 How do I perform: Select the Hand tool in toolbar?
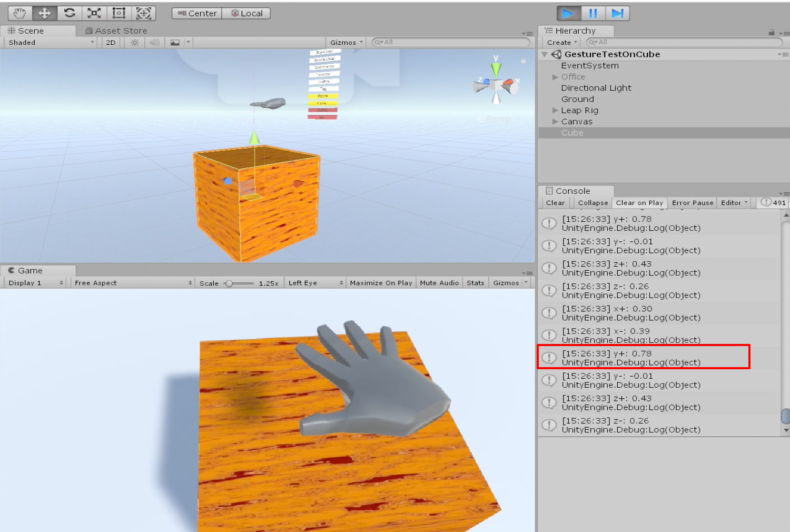tap(19, 13)
